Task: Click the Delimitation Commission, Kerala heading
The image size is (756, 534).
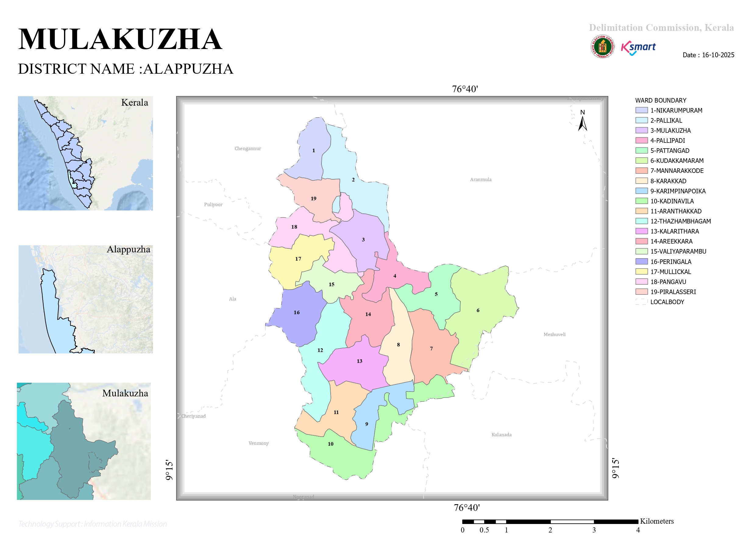Action: (661, 27)
